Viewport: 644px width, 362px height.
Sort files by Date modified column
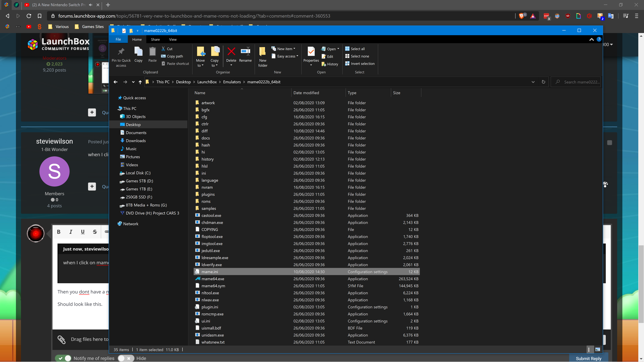[306, 93]
